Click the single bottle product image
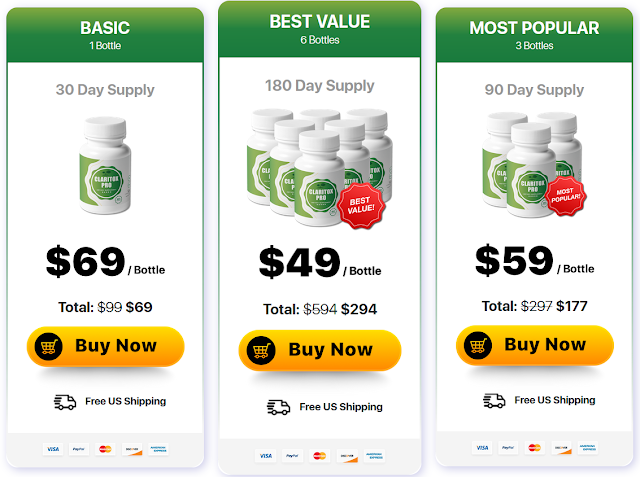The width and height of the screenshot is (640, 477). pyautogui.click(x=105, y=165)
